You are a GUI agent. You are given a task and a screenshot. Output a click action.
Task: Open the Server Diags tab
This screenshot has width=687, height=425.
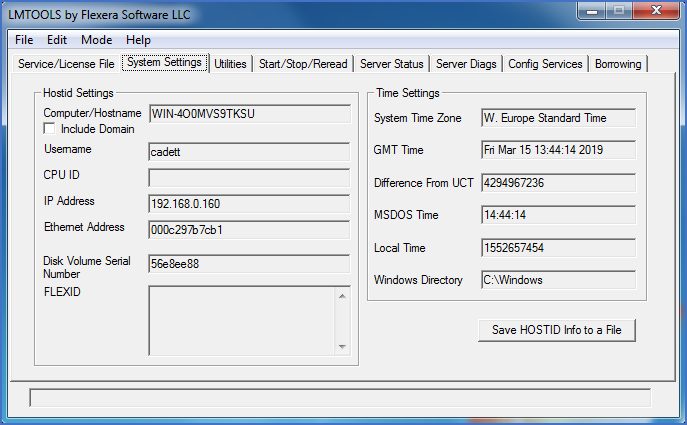coord(466,64)
